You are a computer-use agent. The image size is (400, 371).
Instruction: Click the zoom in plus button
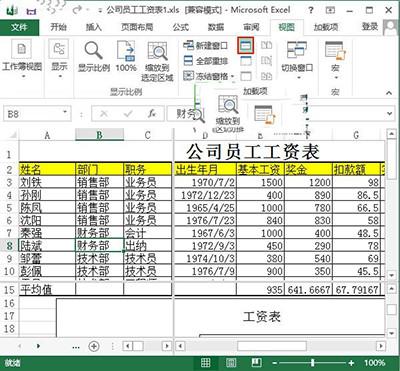pyautogui.click(x=351, y=363)
